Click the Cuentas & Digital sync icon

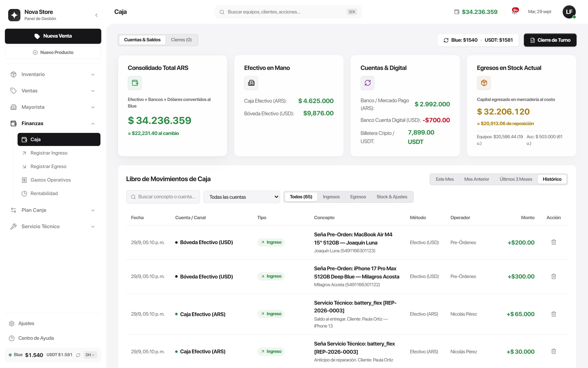367,83
